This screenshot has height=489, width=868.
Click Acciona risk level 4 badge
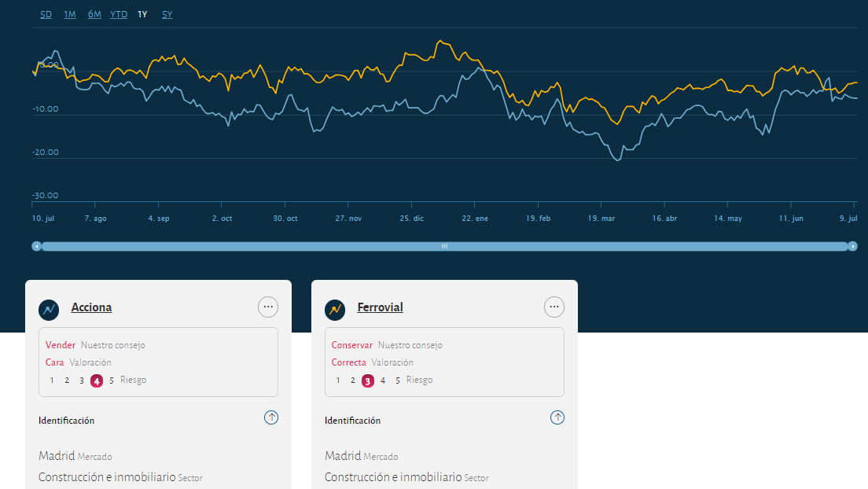point(97,381)
